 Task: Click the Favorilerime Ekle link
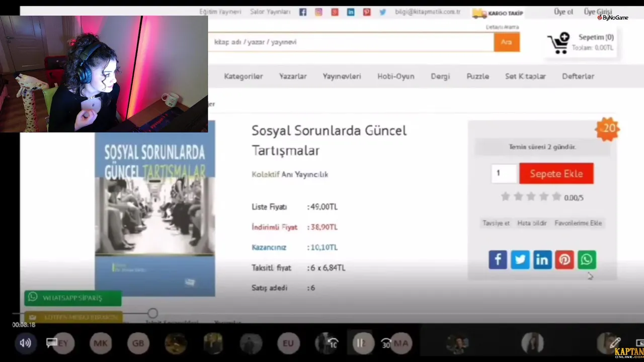[578, 223]
